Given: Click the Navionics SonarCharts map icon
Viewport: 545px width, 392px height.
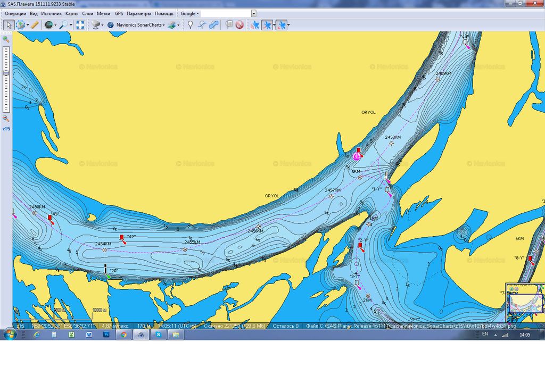Looking at the screenshot, I should pos(111,25).
